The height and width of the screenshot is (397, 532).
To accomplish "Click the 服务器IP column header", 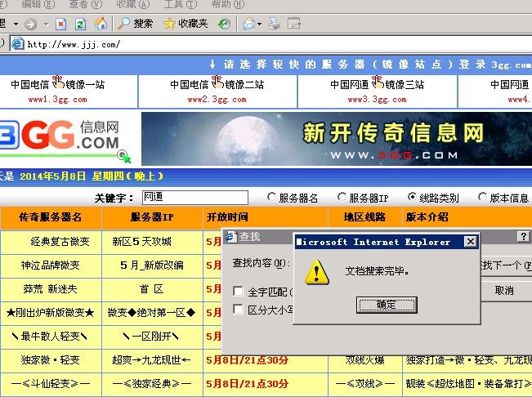I will point(152,217).
